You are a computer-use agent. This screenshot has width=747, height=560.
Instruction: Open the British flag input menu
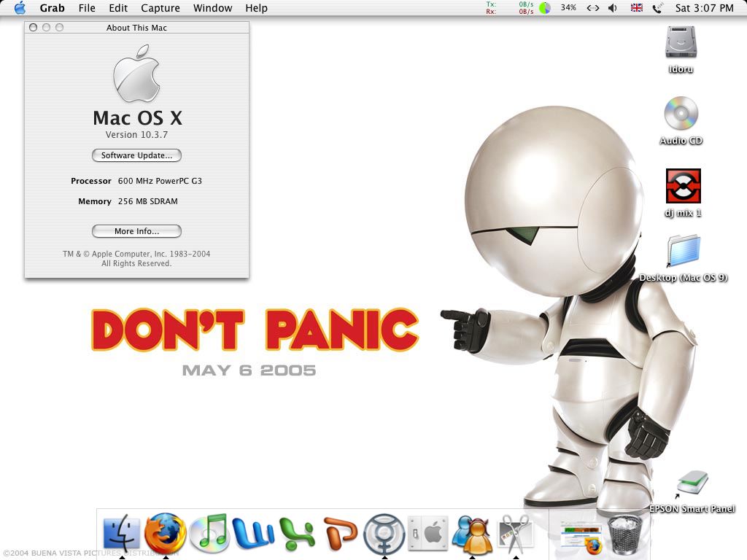(636, 7)
